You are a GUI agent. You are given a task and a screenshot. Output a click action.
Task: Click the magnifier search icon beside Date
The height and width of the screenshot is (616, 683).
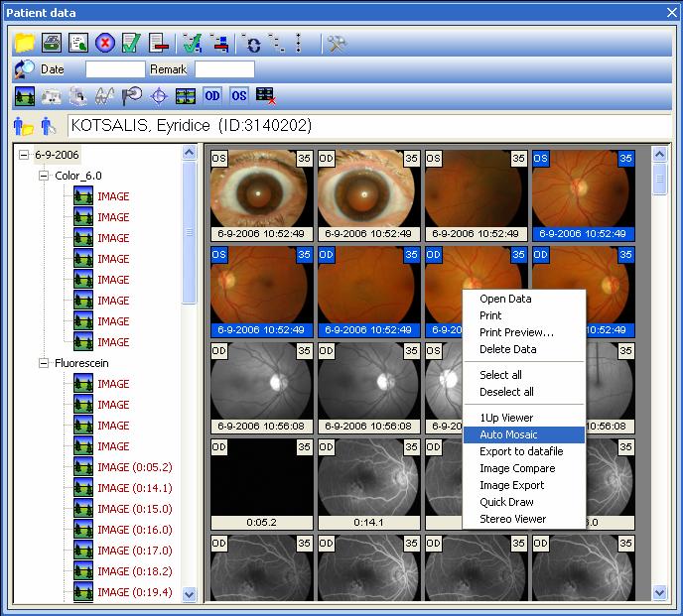click(25, 69)
